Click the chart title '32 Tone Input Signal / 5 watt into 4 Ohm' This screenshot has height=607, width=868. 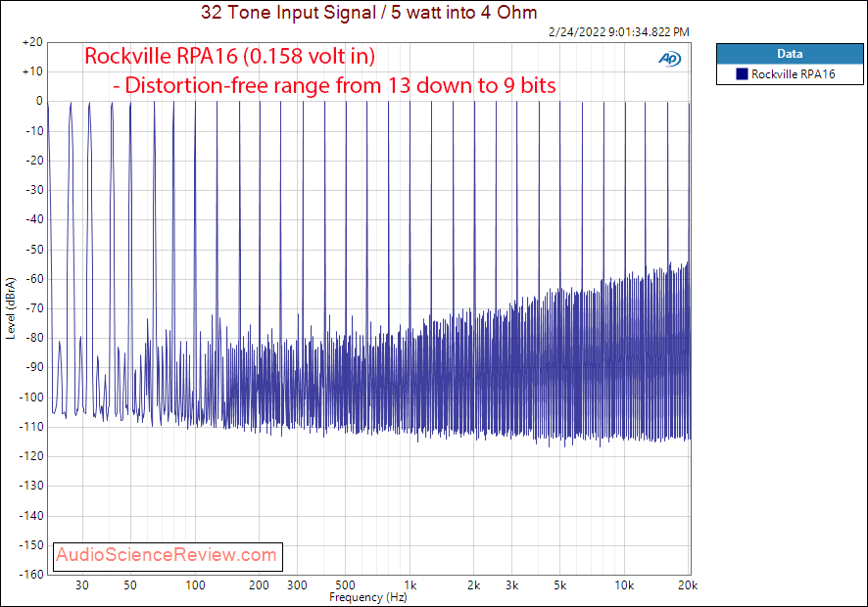(368, 12)
